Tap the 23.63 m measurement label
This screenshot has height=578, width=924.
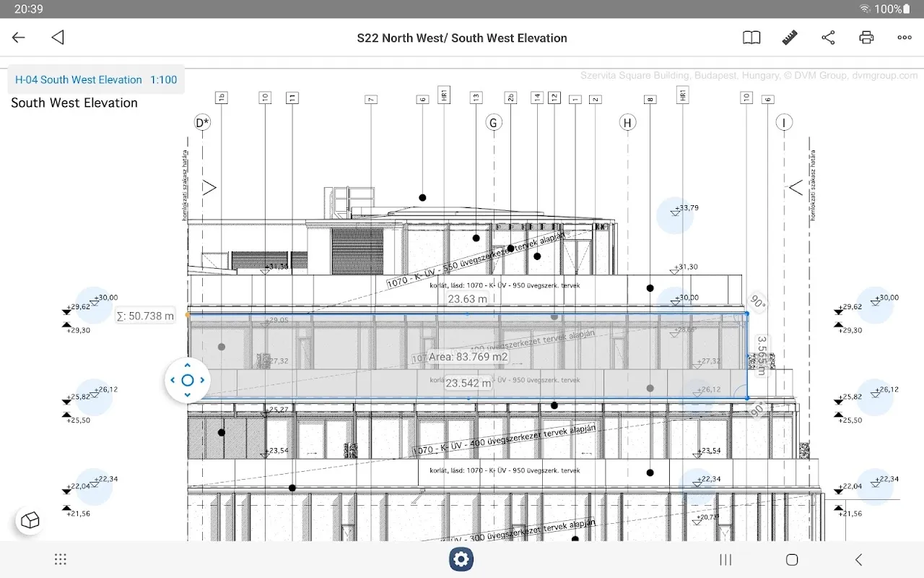(467, 299)
